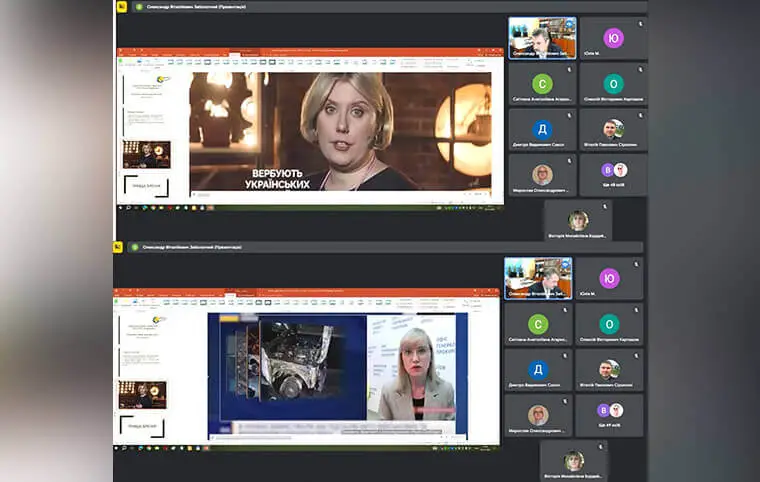Click the yellow app icon in the top meeting window
The width and height of the screenshot is (760, 482).
point(121,7)
